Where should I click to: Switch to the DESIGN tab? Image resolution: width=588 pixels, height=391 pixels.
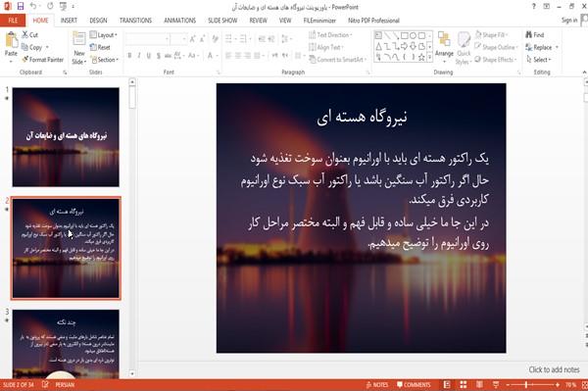pos(98,21)
